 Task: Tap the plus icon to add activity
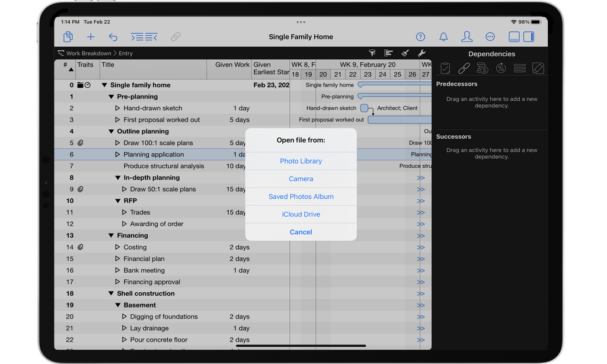coord(91,37)
